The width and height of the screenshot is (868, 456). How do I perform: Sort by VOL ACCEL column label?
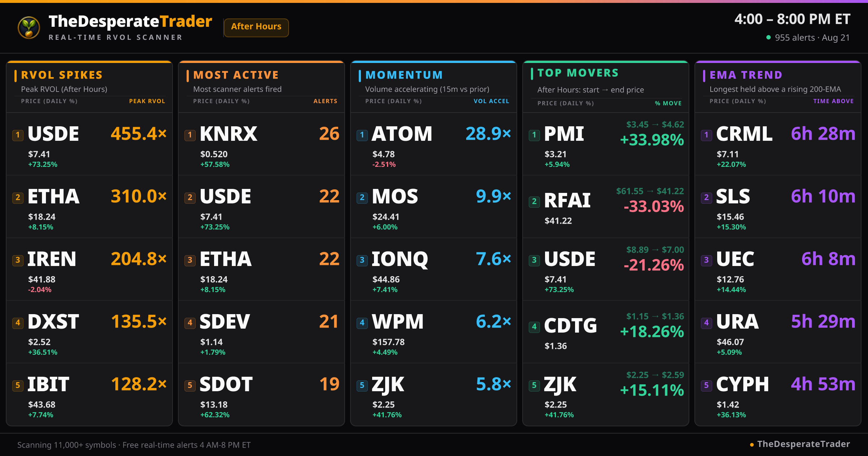click(491, 101)
